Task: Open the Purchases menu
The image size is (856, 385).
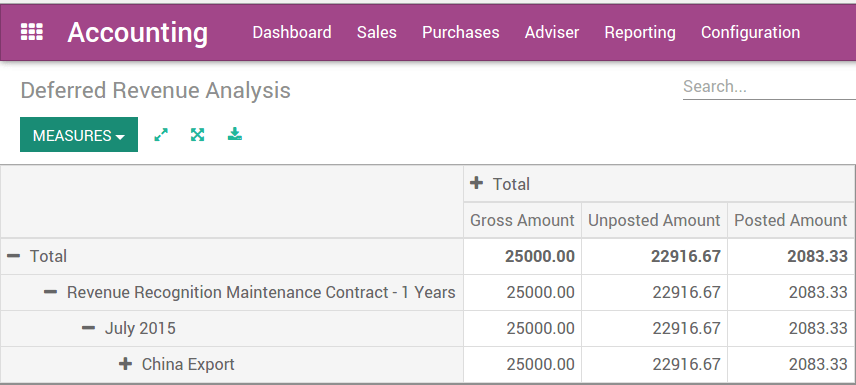Action: [461, 32]
